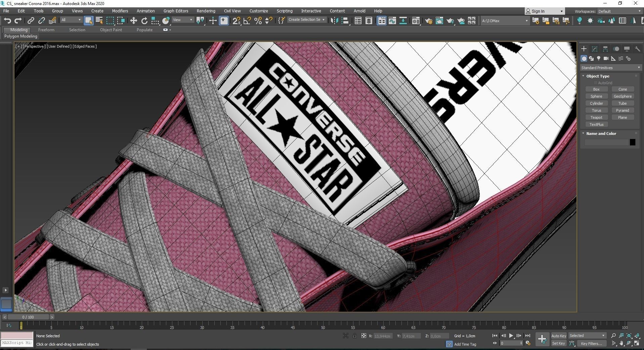
Task: Open the Workspaces Default dropdown
Action: (619, 11)
